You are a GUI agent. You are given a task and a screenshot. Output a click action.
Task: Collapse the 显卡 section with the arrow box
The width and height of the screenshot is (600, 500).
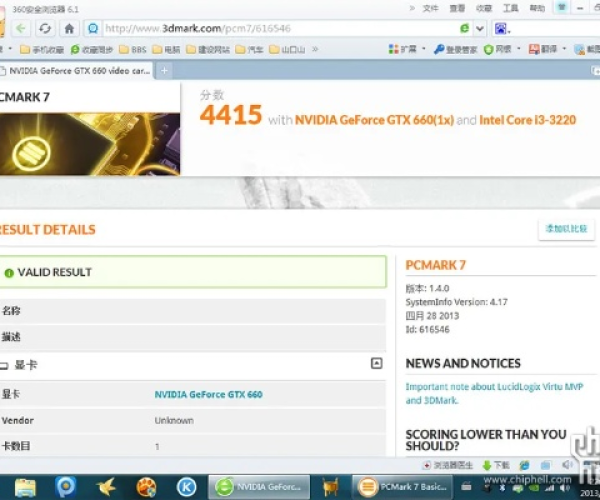point(377,363)
